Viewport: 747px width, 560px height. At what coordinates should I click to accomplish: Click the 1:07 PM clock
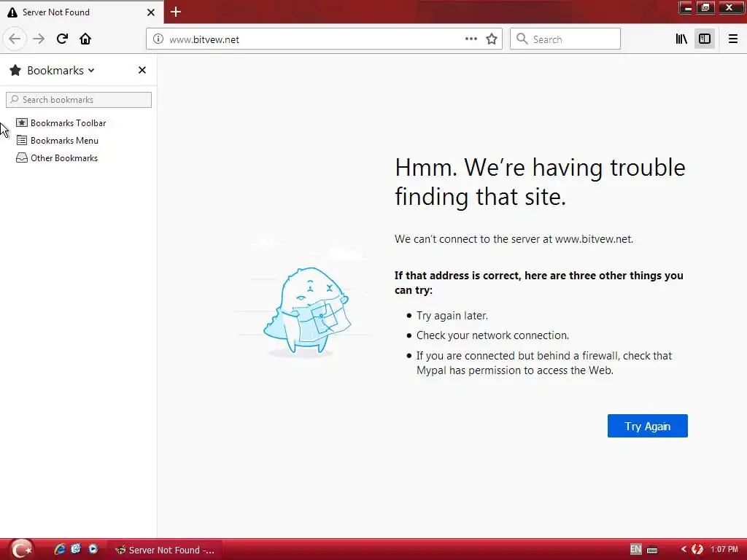724,550
